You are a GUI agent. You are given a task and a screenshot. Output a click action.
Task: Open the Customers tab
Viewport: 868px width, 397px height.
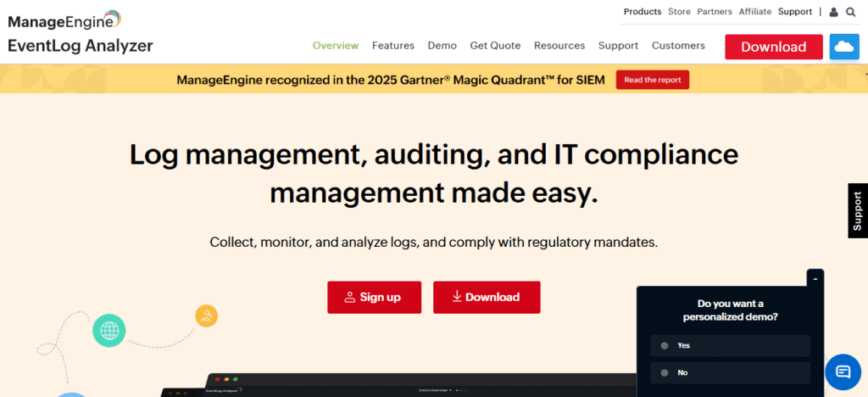678,46
